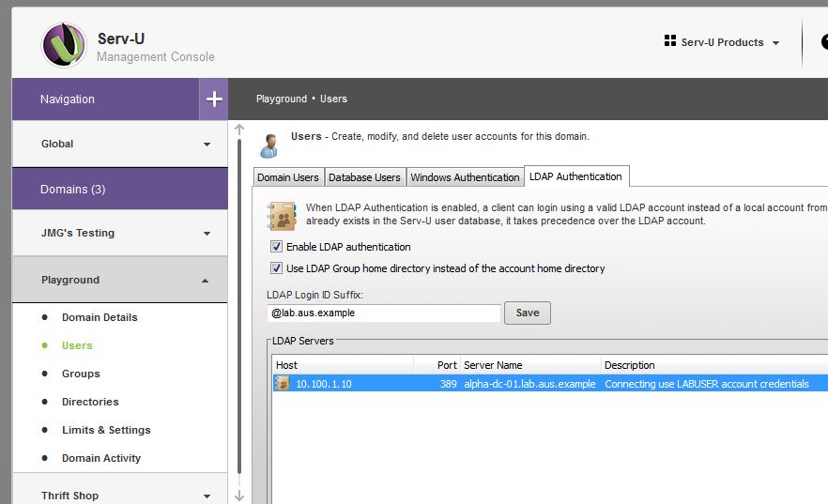Click the Save button for login suffix
This screenshot has width=828, height=504.
(x=527, y=313)
